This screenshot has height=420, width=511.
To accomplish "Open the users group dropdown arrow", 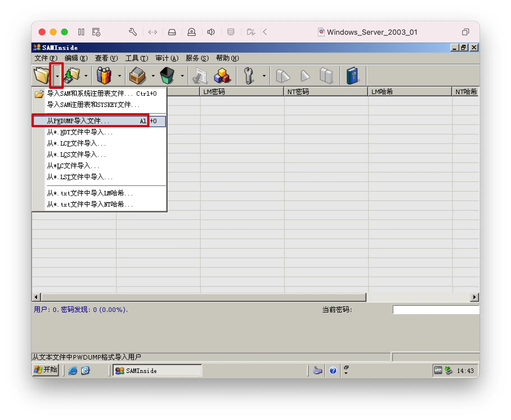I will coord(120,76).
